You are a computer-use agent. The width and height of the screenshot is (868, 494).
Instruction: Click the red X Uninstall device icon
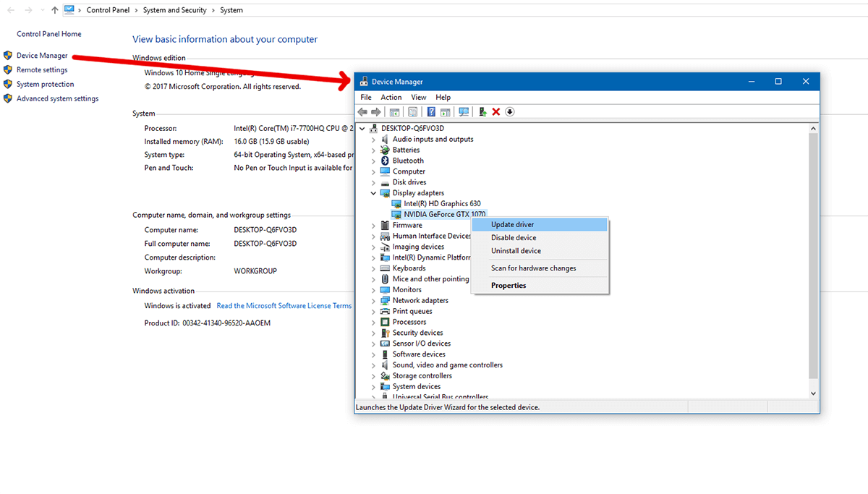[496, 111]
